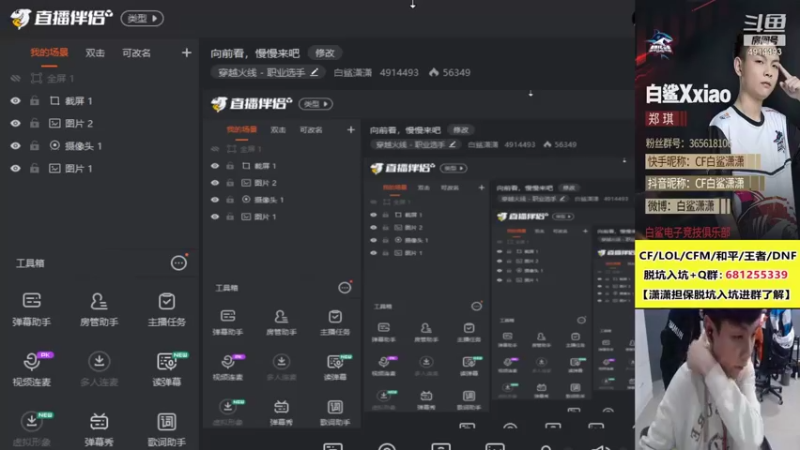Open 弹幕助手 in the first nested preview toolbox
The image size is (800, 450).
point(228,322)
